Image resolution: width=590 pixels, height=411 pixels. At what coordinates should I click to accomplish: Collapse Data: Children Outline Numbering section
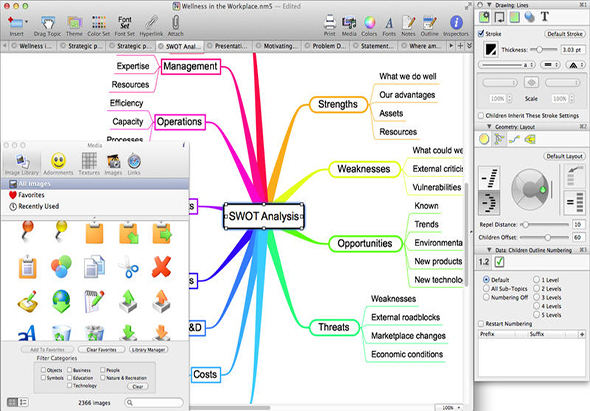pos(489,250)
